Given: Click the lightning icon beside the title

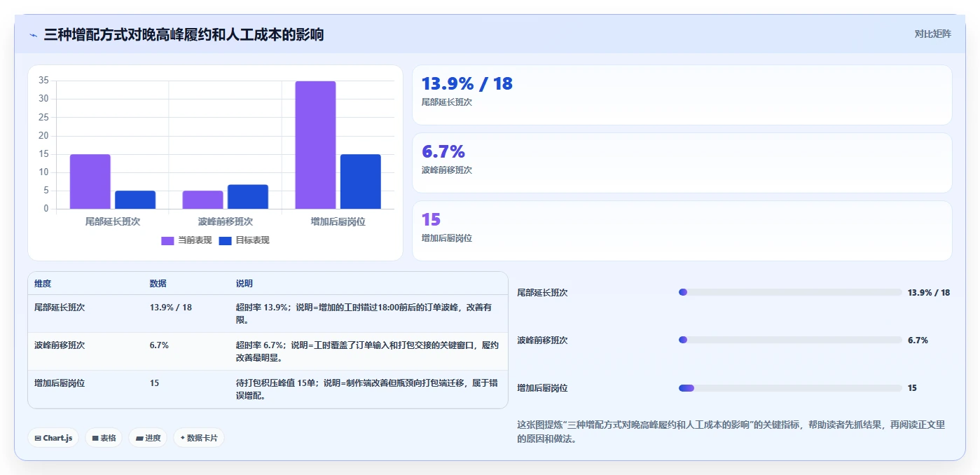Looking at the screenshot, I should pos(33,34).
